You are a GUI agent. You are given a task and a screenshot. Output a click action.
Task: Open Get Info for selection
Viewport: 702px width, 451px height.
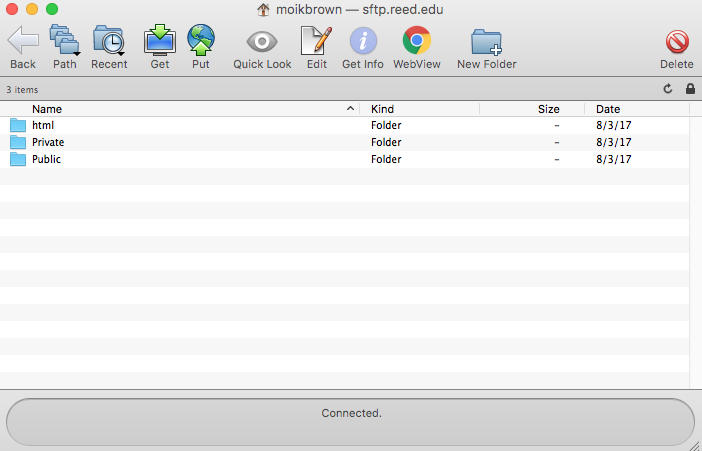coord(362,41)
